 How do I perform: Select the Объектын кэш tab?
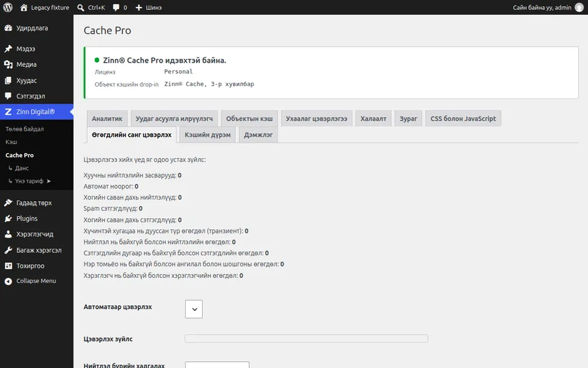249,118
